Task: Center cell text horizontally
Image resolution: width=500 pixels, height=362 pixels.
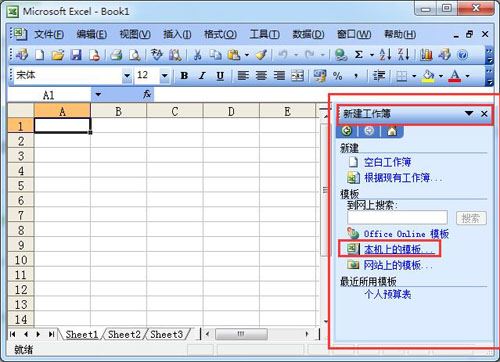Action: coord(261,76)
